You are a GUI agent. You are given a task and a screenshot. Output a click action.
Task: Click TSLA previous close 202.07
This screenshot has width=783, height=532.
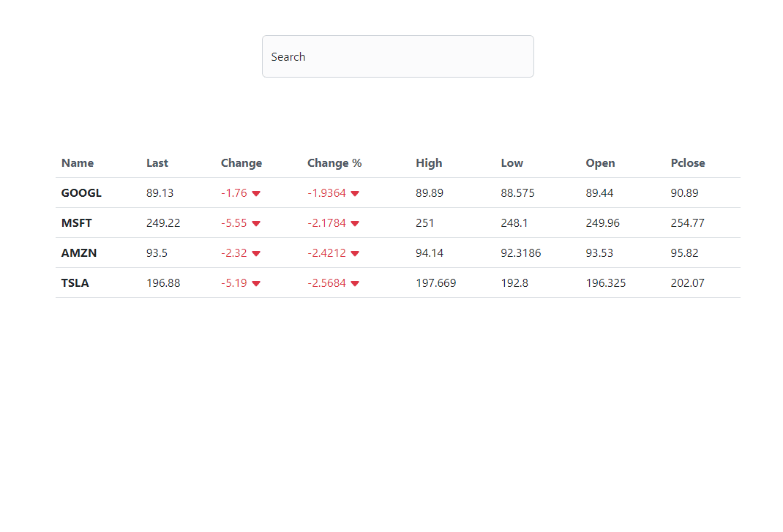point(688,282)
